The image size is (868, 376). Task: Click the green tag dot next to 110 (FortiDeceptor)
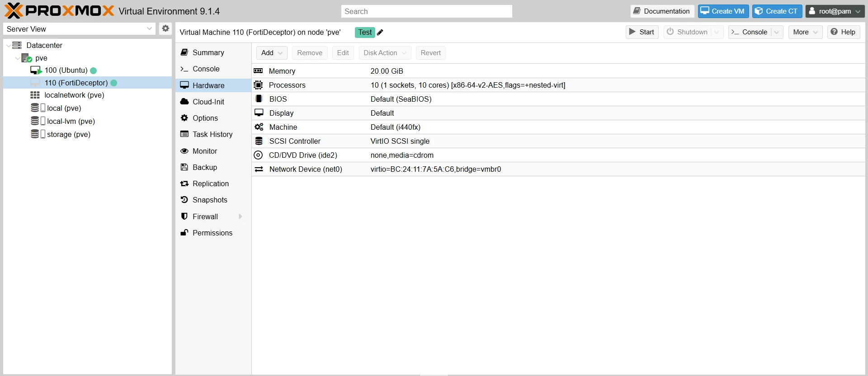(114, 83)
